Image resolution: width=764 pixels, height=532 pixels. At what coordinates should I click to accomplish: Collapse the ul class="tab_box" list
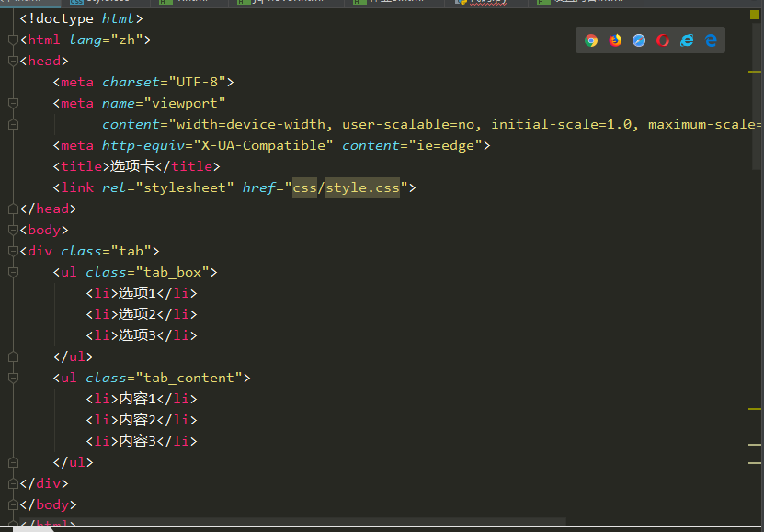click(13, 272)
